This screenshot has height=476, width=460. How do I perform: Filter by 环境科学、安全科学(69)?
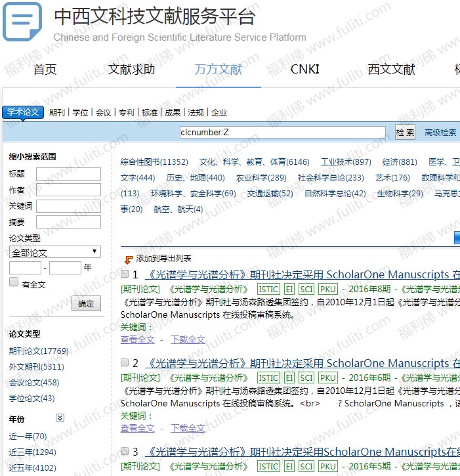point(194,194)
